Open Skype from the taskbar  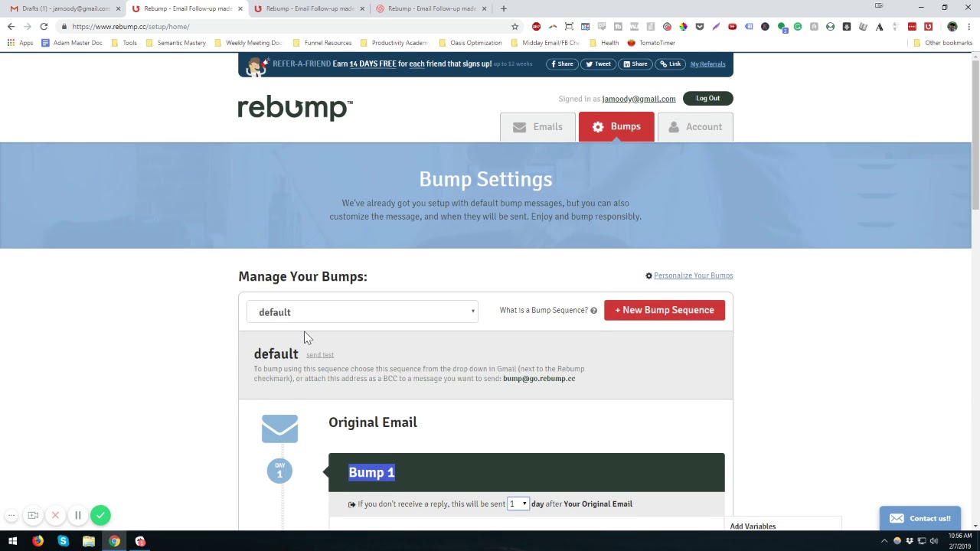point(63,541)
